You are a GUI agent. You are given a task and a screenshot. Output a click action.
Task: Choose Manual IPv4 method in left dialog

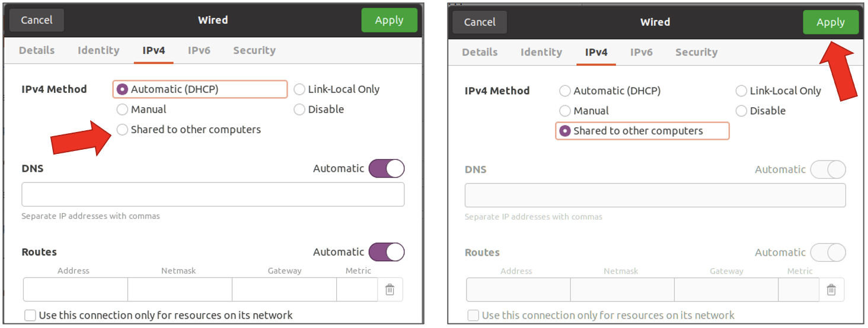pyautogui.click(x=123, y=110)
